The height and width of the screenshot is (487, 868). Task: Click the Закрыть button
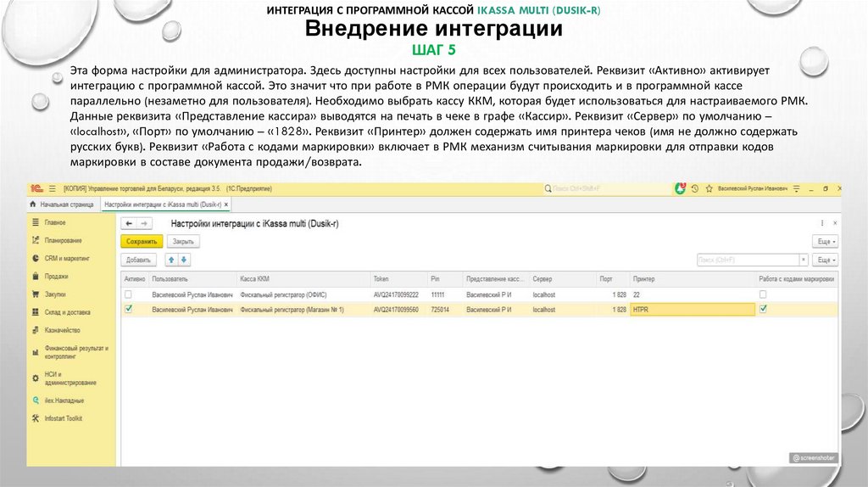[183, 242]
